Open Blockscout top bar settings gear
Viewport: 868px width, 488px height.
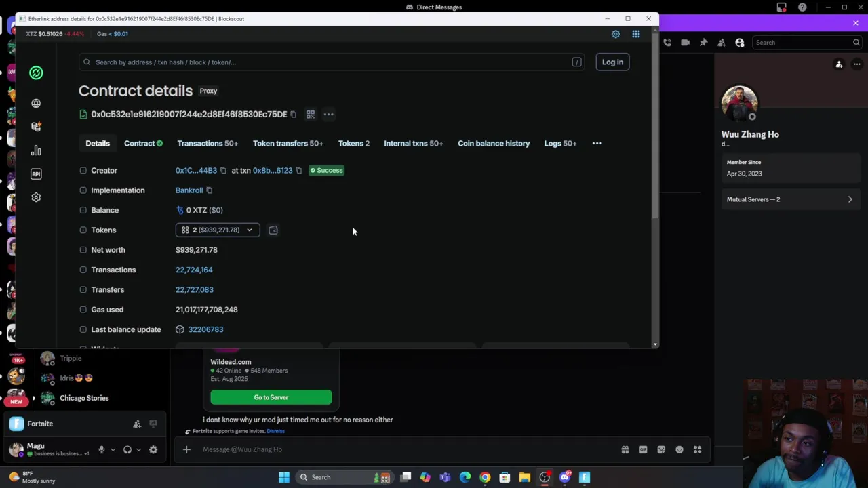tap(616, 34)
